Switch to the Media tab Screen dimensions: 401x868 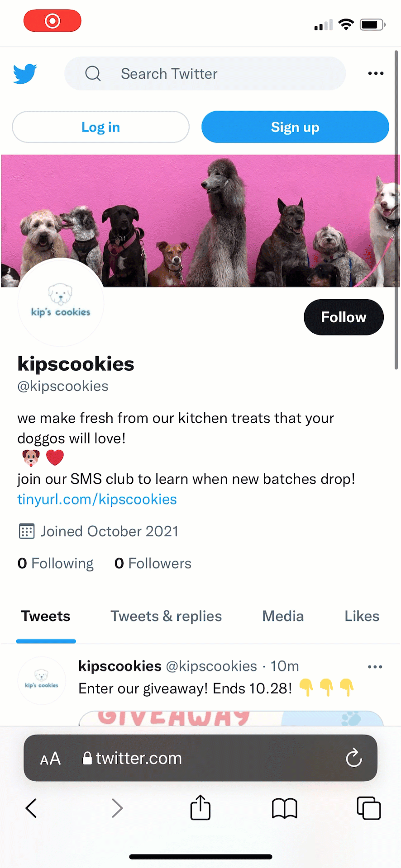(283, 616)
